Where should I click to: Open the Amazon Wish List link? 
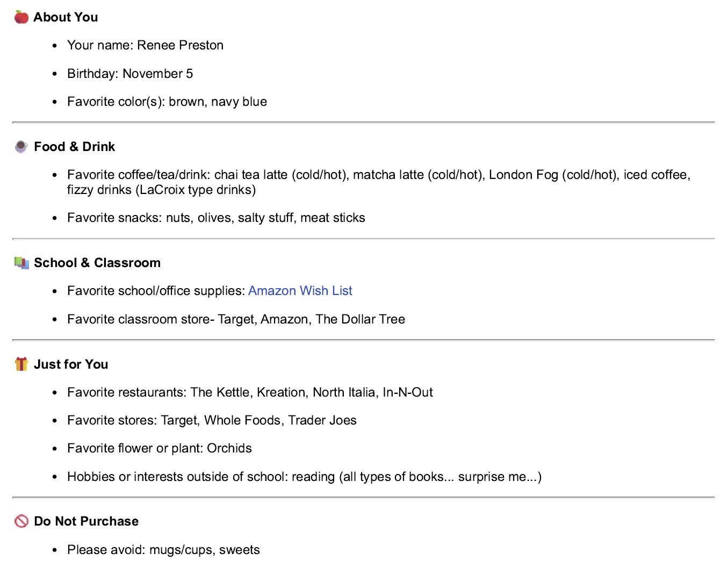[x=300, y=291]
